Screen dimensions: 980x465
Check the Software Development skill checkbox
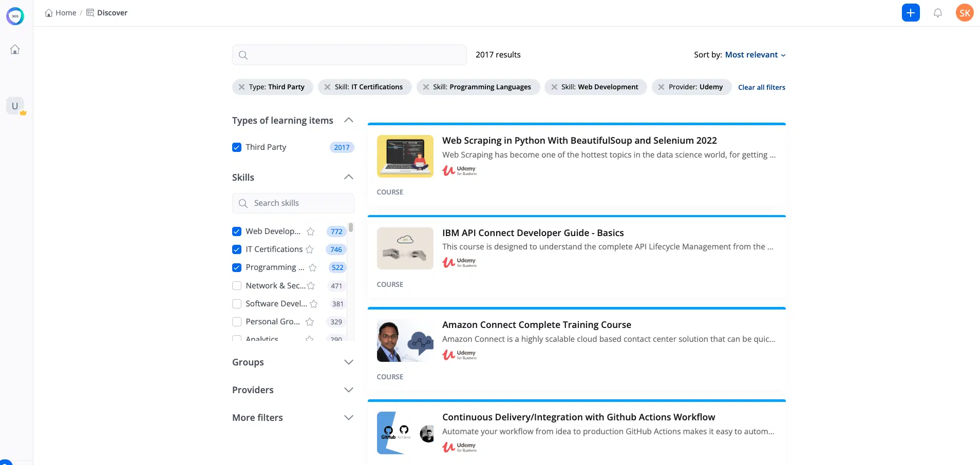click(x=237, y=304)
